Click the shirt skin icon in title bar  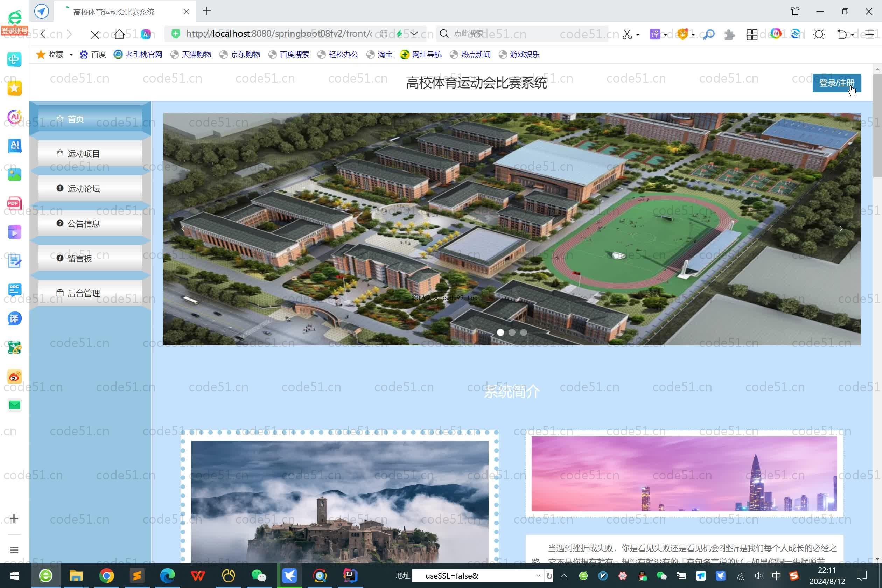pyautogui.click(x=795, y=11)
